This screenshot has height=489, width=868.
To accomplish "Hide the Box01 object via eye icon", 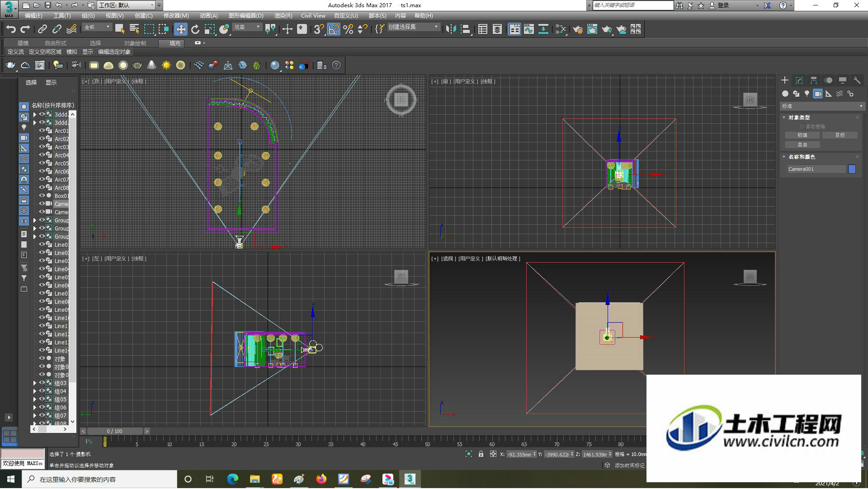I will point(42,196).
